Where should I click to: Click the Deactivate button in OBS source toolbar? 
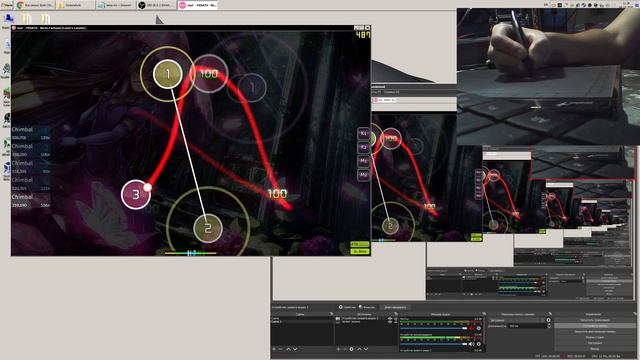396,307
